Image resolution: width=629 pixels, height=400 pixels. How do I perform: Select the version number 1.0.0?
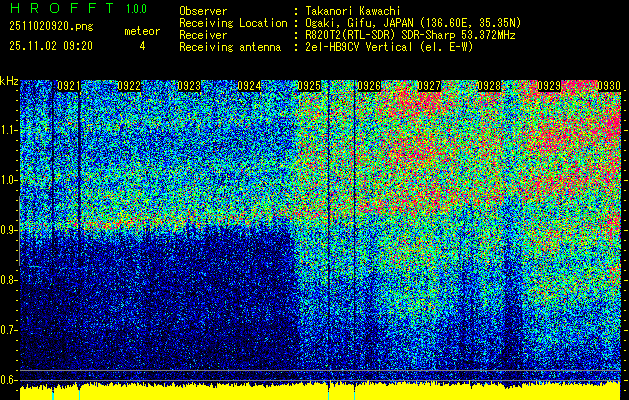[x=136, y=9]
